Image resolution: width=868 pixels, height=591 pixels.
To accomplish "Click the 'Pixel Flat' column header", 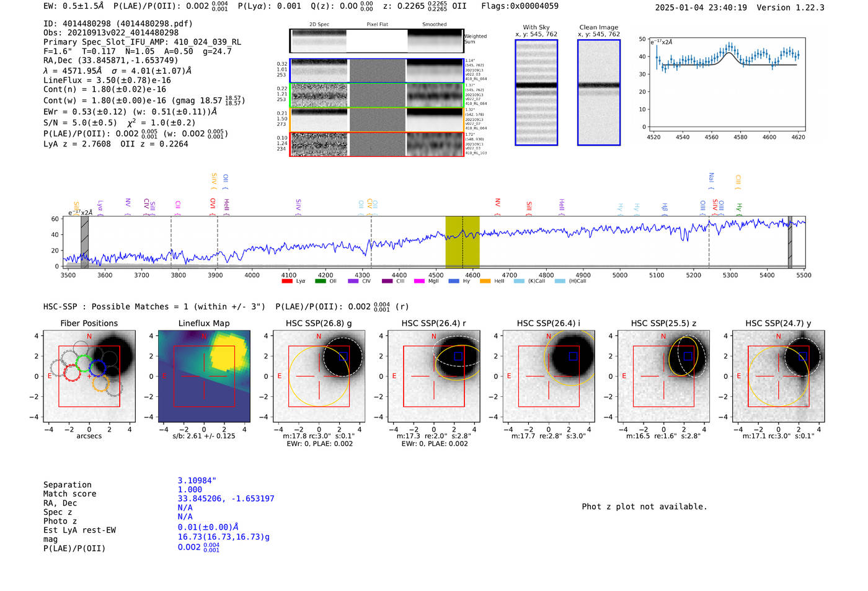I will 377,24.
